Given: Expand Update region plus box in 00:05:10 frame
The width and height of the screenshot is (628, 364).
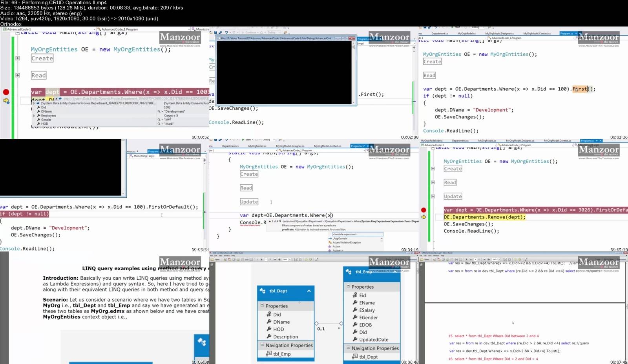Looking at the screenshot, I should click(433, 196).
